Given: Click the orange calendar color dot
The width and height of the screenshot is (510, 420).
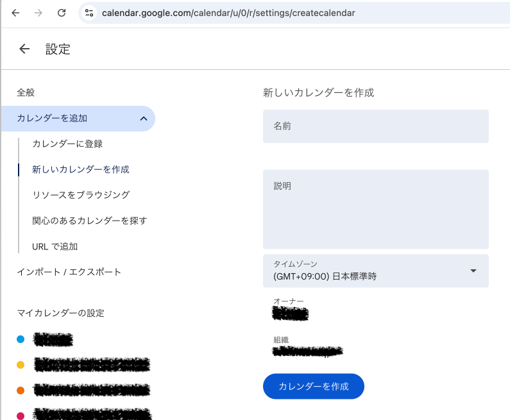Looking at the screenshot, I should pyautogui.click(x=21, y=390).
